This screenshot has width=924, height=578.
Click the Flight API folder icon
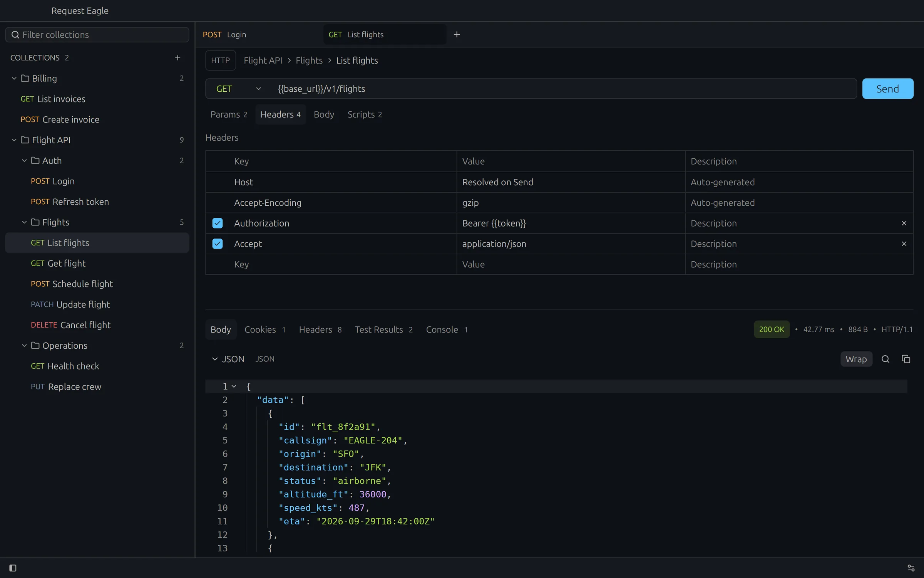pos(25,140)
